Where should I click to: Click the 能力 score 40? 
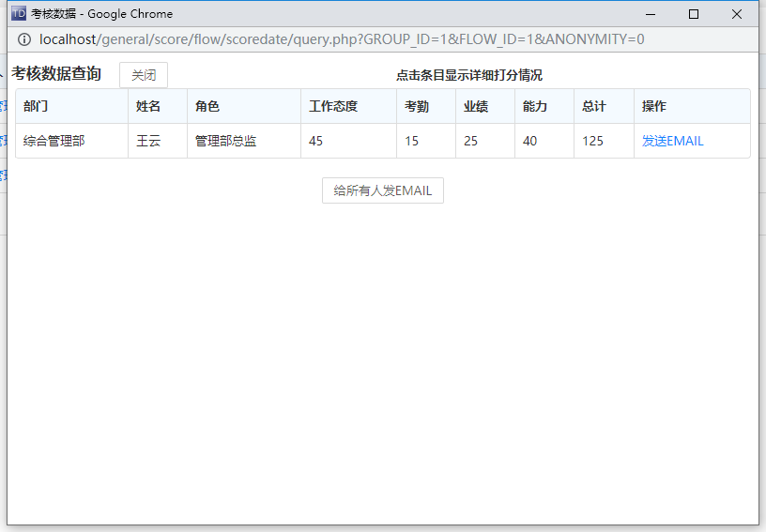click(x=530, y=141)
